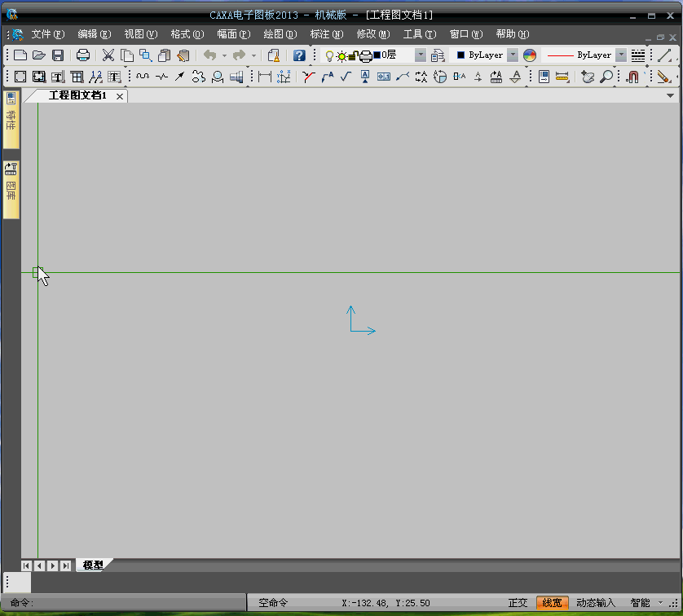Image resolution: width=683 pixels, height=616 pixels.
Task: Close the 工程图文档1 document tab
Action: click(x=120, y=96)
